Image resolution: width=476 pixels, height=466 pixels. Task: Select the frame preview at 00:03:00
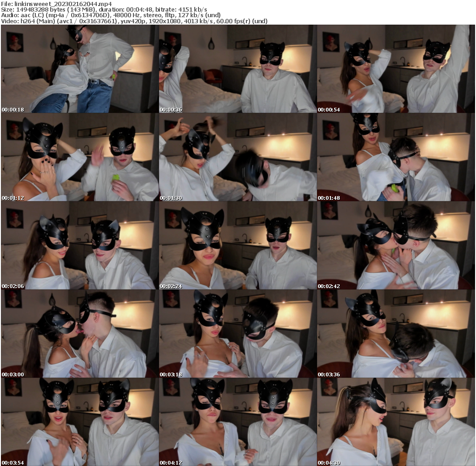79,334
